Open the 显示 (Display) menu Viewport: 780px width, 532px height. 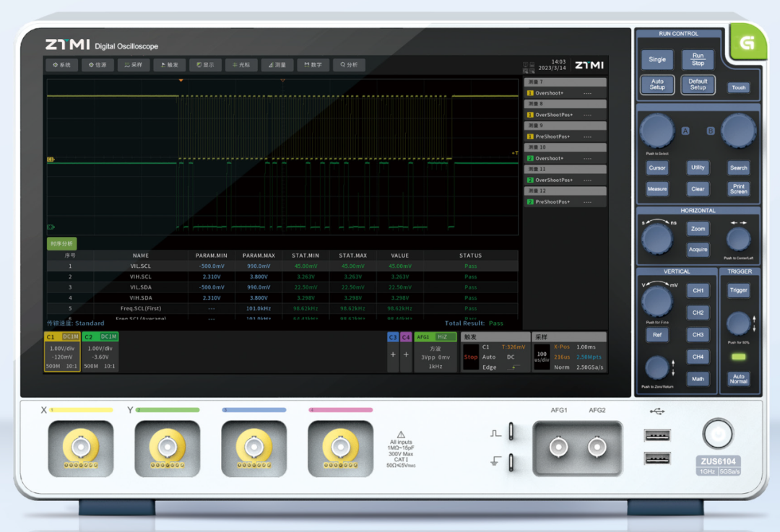(205, 65)
